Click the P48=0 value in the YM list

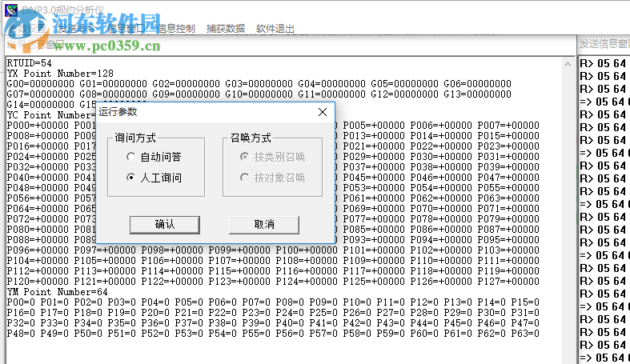tap(21, 333)
